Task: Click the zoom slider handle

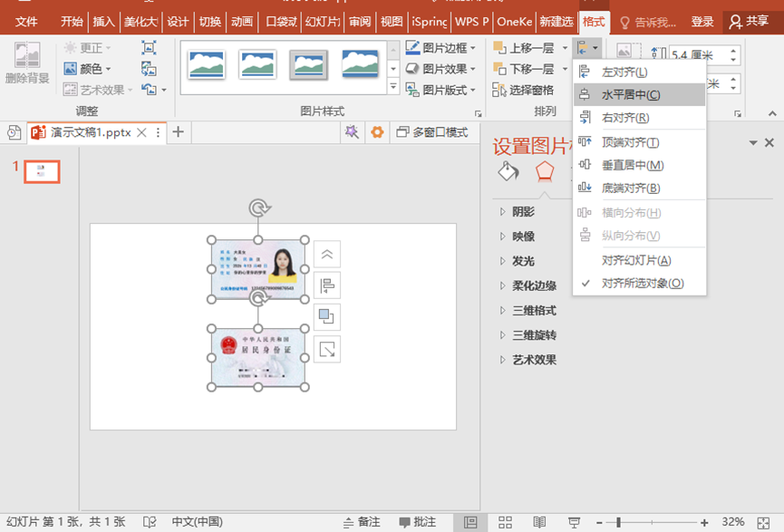Action: (x=618, y=523)
